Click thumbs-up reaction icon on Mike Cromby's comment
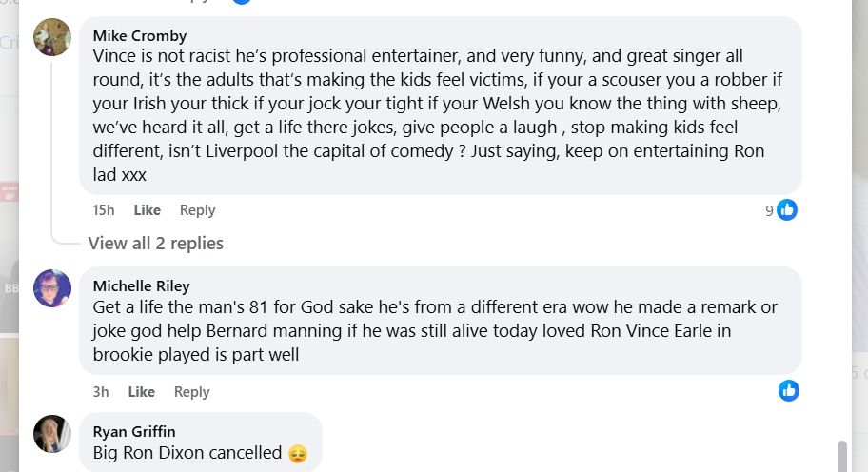 787,210
